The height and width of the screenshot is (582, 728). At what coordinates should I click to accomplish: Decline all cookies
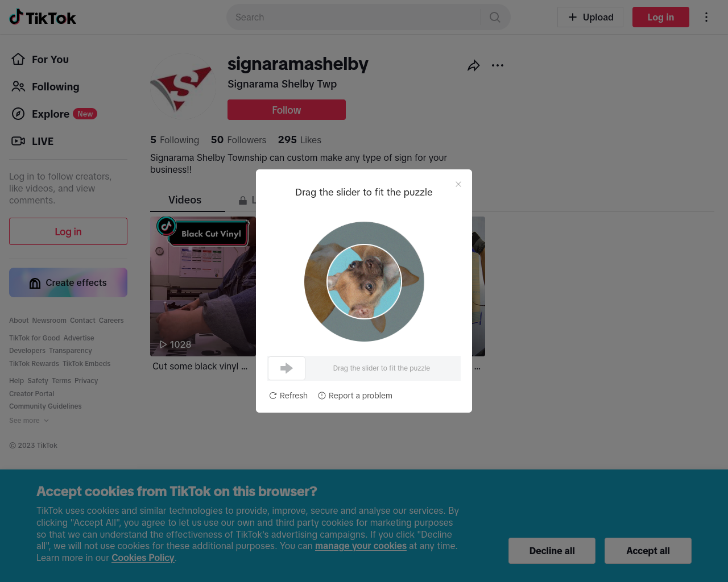click(x=552, y=551)
